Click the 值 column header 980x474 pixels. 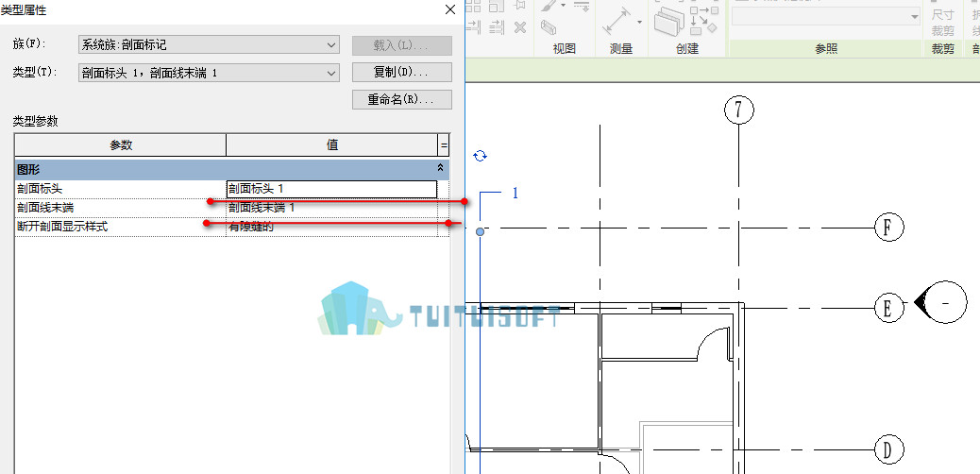point(332,145)
